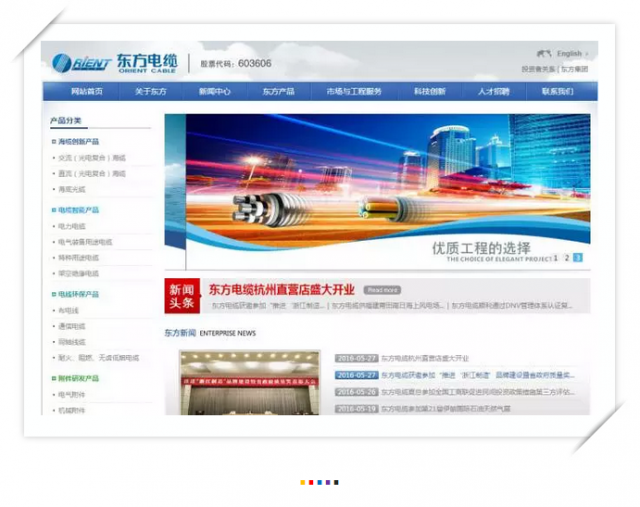Viewport: 640px width, 507px height.
Task: Open the 科技创新 menu item
Action: click(429, 91)
